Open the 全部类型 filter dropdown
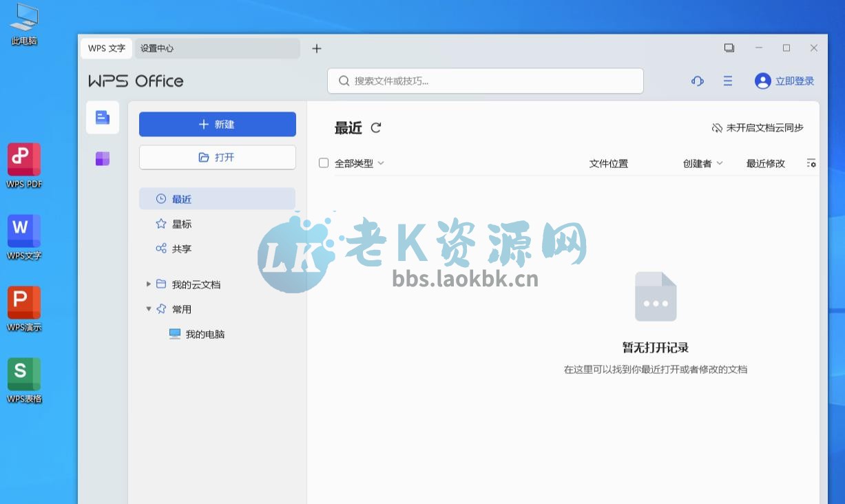Image resolution: width=845 pixels, height=504 pixels. pyautogui.click(x=359, y=163)
